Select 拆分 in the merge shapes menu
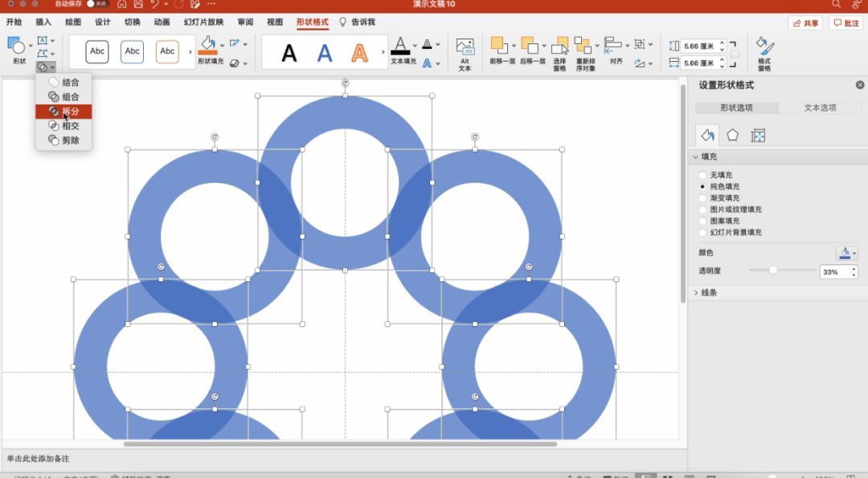The width and height of the screenshot is (868, 478). pyautogui.click(x=63, y=111)
